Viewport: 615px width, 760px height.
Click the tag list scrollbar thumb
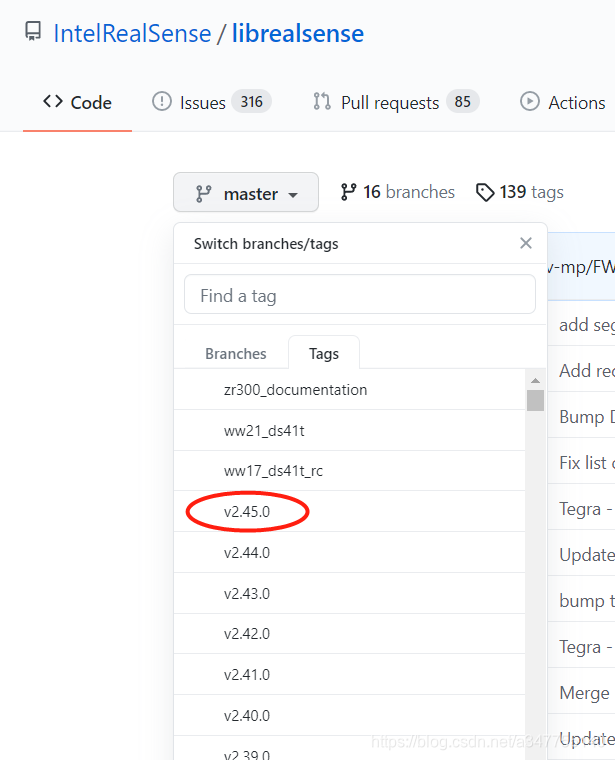[535, 400]
